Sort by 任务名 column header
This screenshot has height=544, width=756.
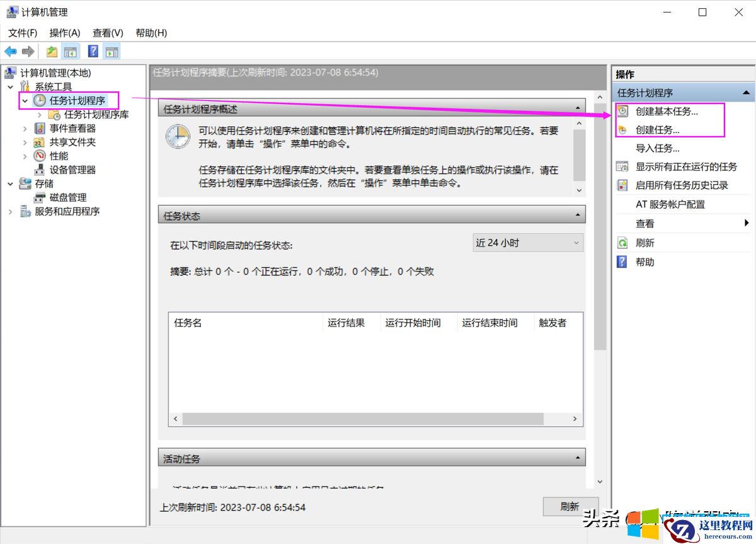coord(246,323)
